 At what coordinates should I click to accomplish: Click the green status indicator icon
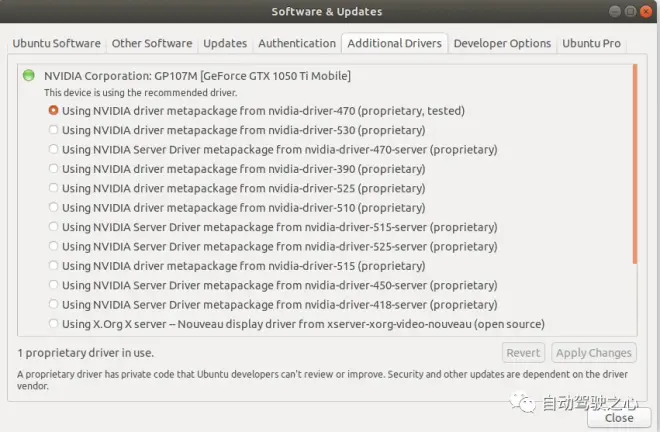(x=29, y=76)
